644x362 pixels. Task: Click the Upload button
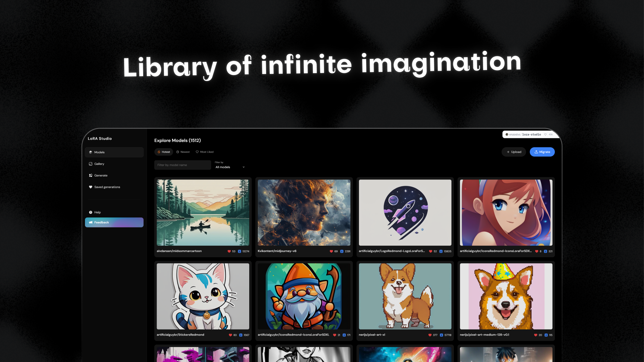[514, 152]
